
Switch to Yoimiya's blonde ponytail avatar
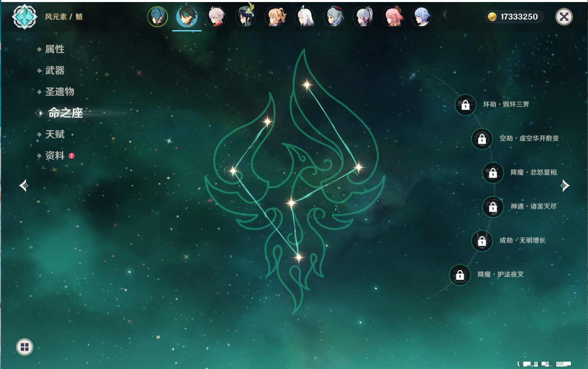(x=275, y=17)
